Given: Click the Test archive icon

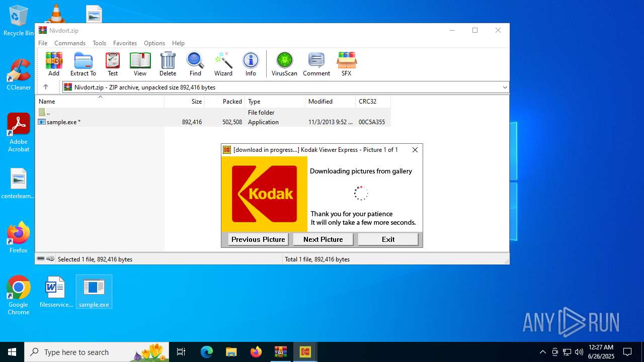Looking at the screenshot, I should coord(113,64).
